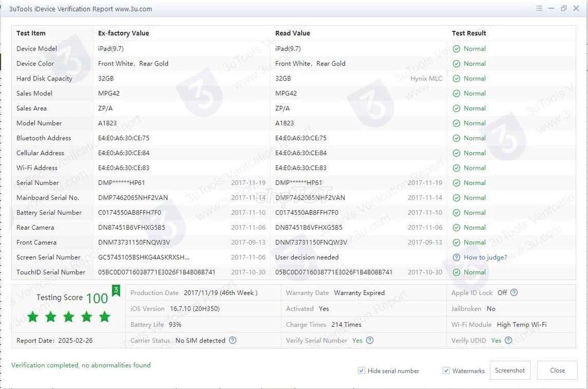Click the check icon in Mainboard Serial No. row
This screenshot has height=389, width=588.
(x=457, y=198)
